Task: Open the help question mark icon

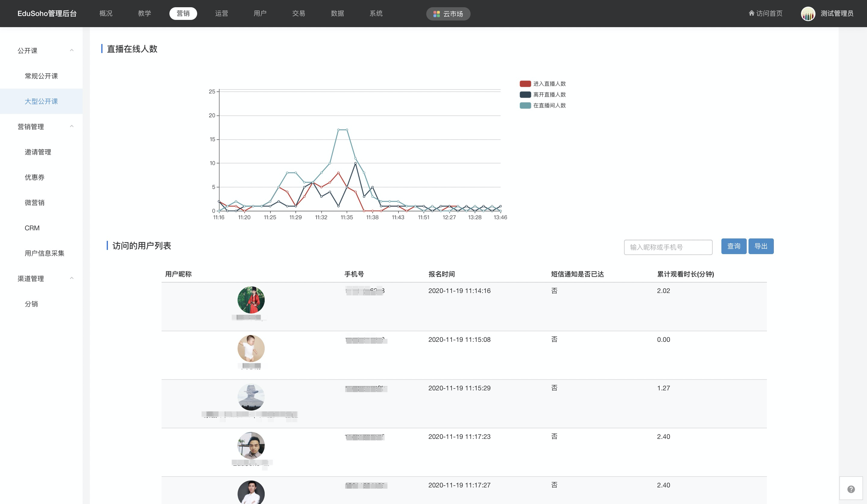Action: click(x=851, y=489)
